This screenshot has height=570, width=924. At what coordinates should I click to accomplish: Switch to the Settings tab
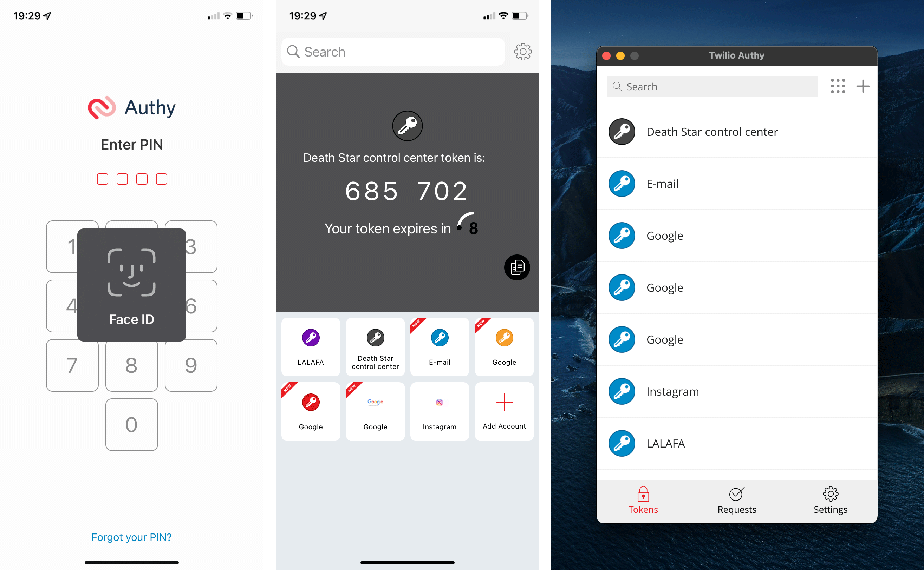coord(829,499)
